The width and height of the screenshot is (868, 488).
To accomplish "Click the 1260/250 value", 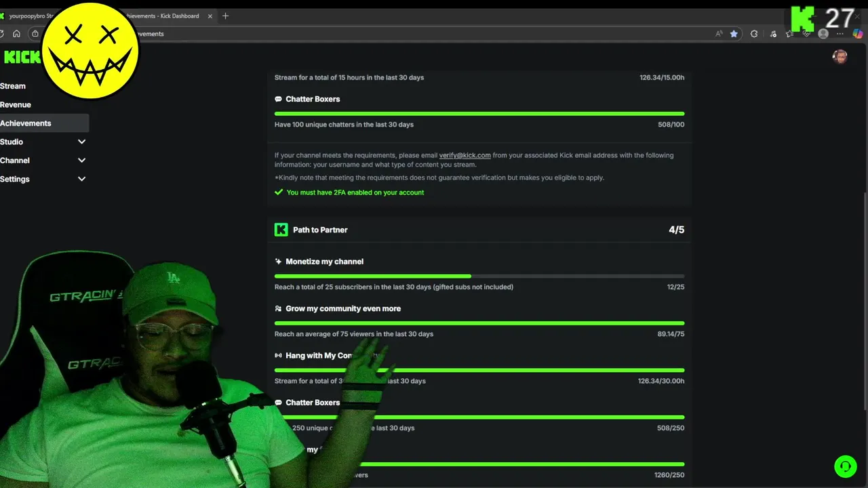I will [669, 475].
